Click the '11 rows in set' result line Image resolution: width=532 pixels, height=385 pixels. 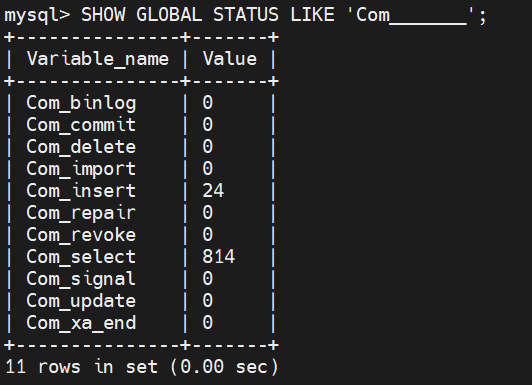pyautogui.click(x=142, y=367)
